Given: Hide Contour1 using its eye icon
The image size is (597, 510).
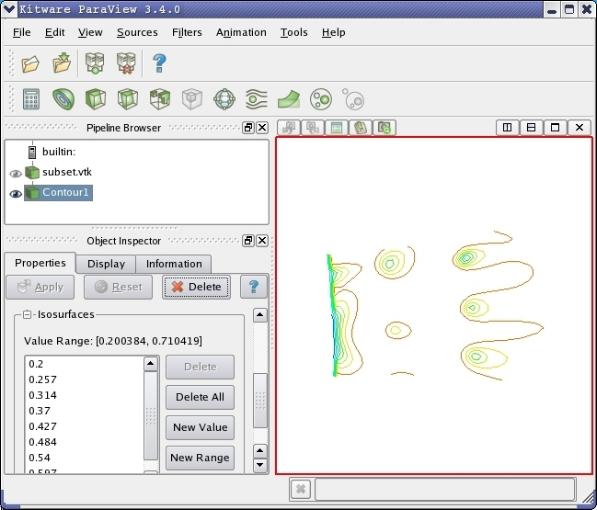Looking at the screenshot, I should click(x=16, y=193).
